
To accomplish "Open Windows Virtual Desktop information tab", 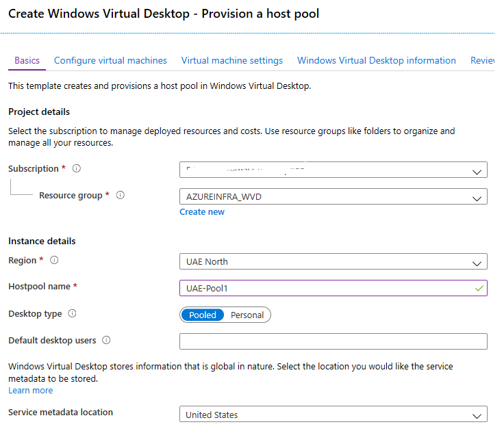I will coord(377,60).
